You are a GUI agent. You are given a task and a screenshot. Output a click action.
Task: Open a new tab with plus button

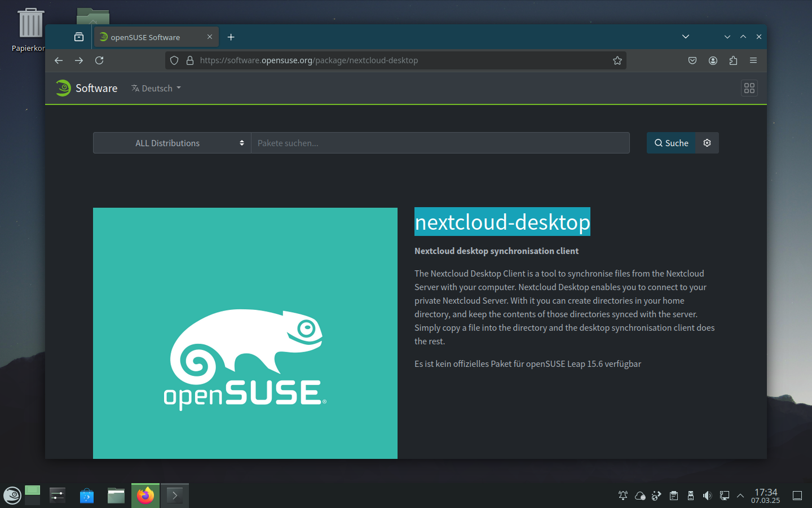tap(231, 37)
